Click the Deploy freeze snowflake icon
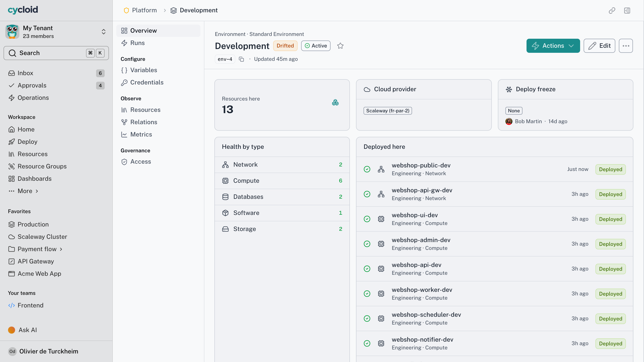The height and width of the screenshot is (362, 644). [509, 89]
